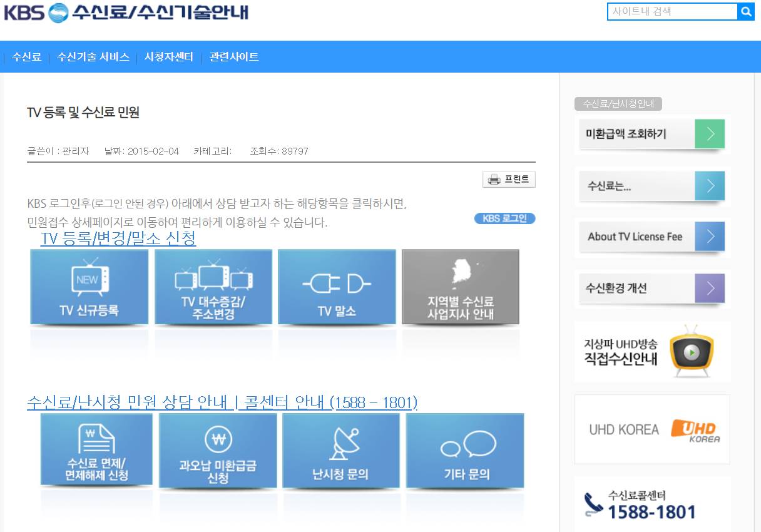
Task: Click the 수신료/수신기술안내 header title
Action: (160, 12)
